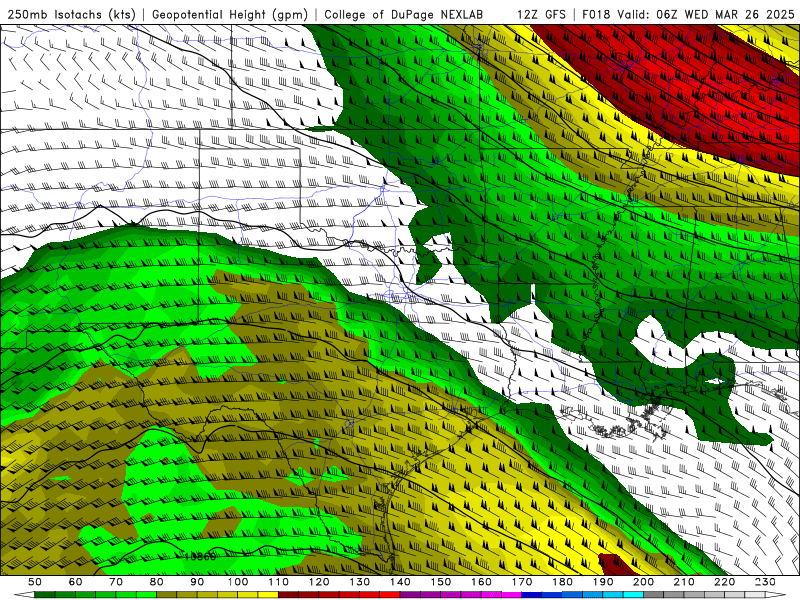The width and height of the screenshot is (800, 600).
Task: Click the '250mb Isotachs (kts)' title text
Action: click(71, 14)
